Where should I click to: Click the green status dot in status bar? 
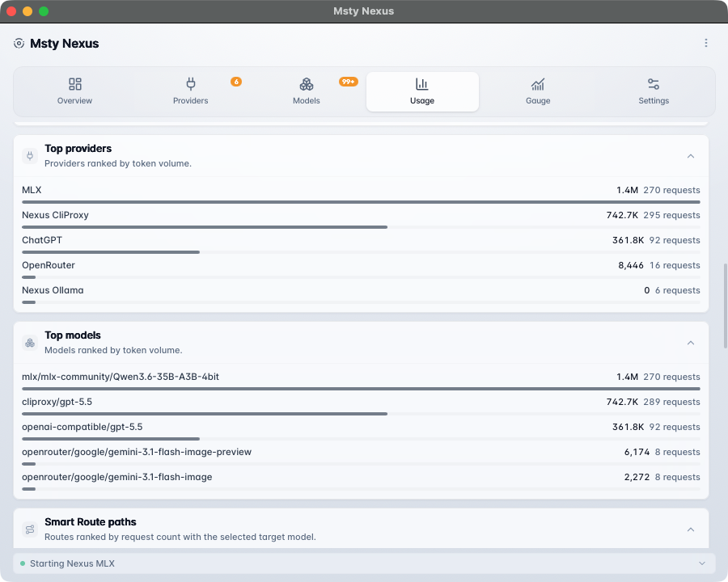click(23, 563)
